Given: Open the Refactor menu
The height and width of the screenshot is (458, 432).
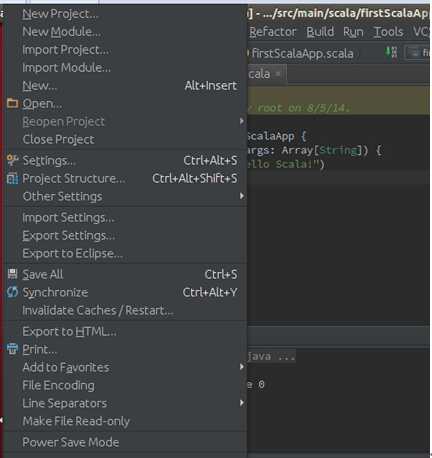Looking at the screenshot, I should click(272, 32).
